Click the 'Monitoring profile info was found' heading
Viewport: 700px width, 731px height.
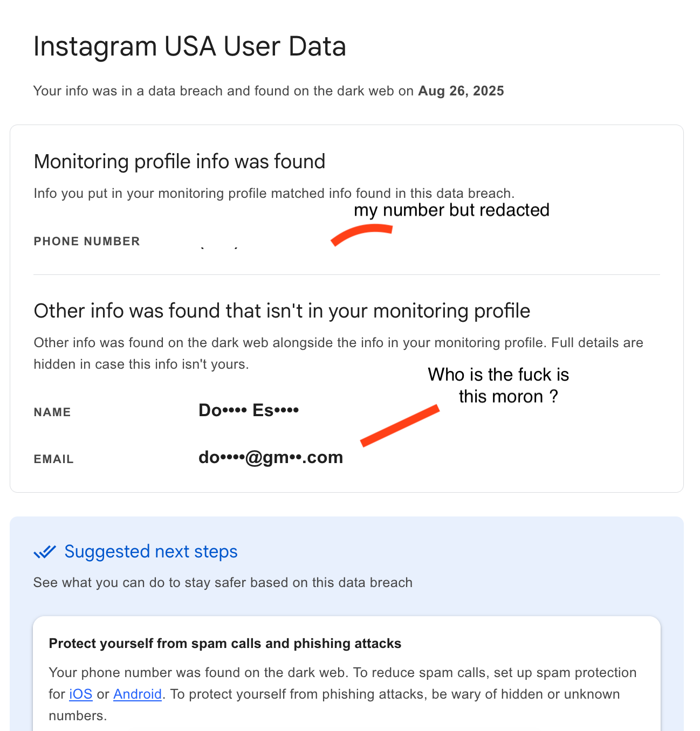pos(180,162)
